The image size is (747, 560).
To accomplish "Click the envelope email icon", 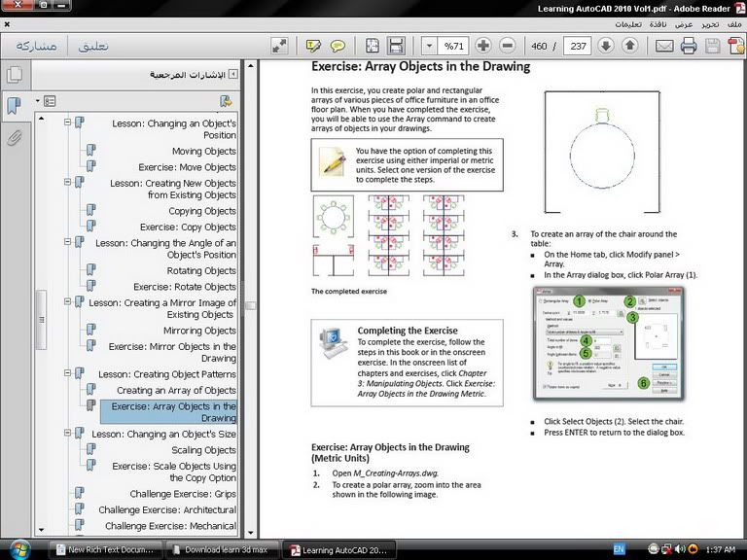I will point(664,46).
